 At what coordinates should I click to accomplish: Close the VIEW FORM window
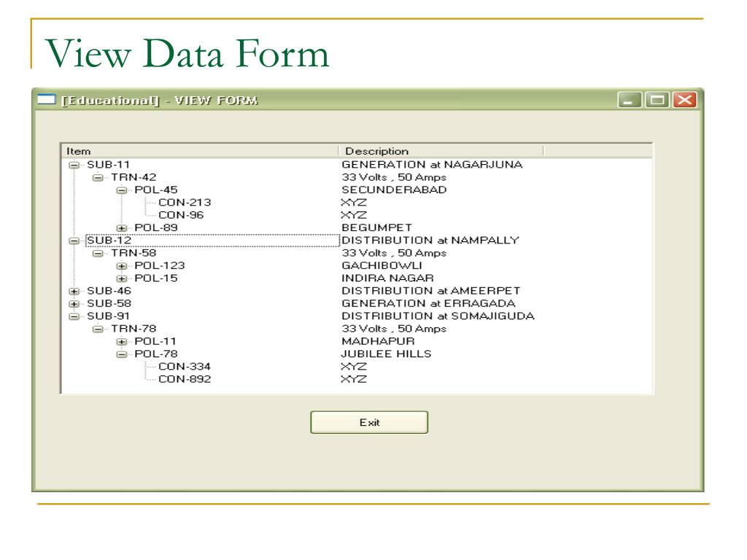685,100
